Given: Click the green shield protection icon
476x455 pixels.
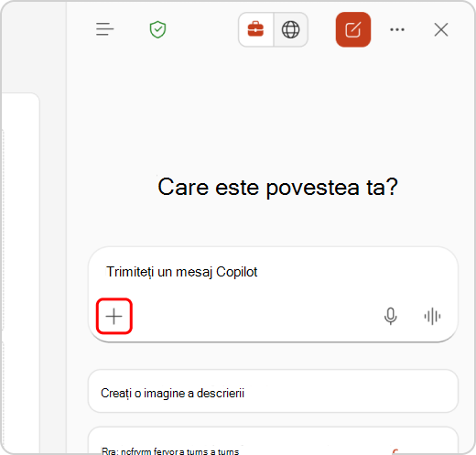Looking at the screenshot, I should click(x=157, y=29).
